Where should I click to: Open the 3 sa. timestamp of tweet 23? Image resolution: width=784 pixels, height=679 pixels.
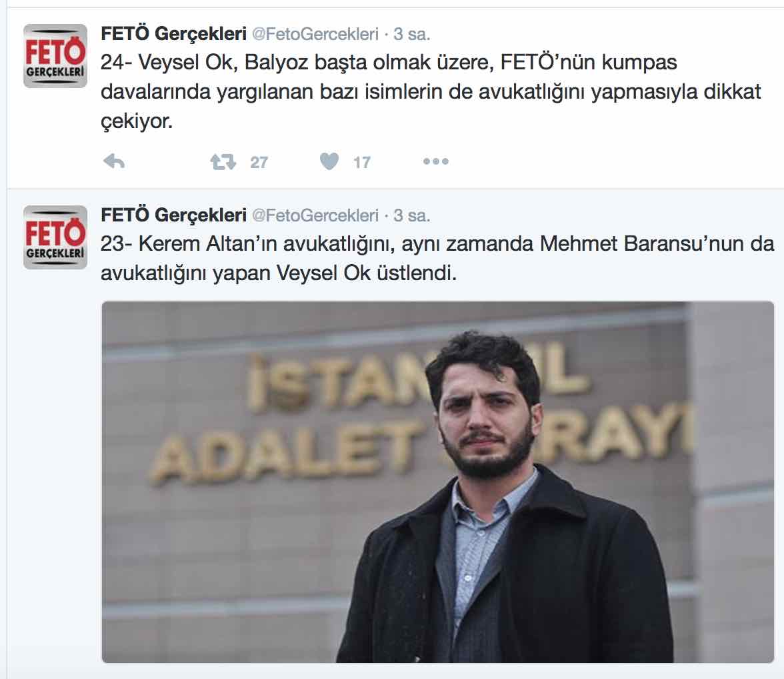tap(411, 215)
